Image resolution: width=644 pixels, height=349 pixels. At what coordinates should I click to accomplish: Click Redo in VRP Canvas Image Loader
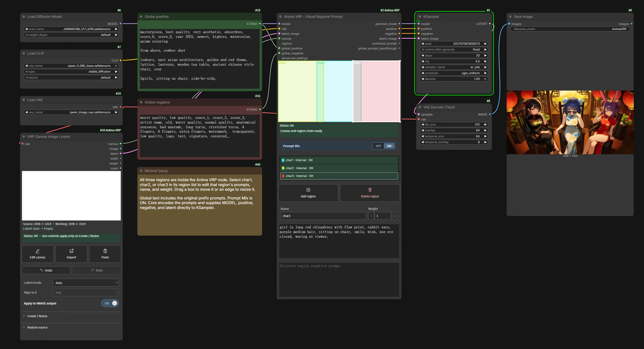pos(97,270)
